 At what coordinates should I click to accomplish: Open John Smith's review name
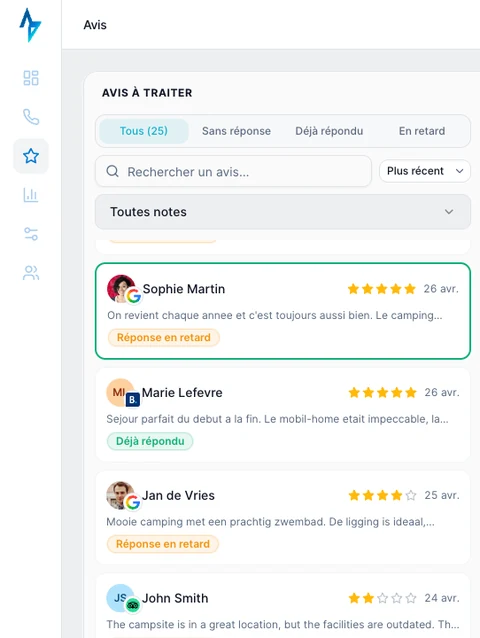coord(175,598)
